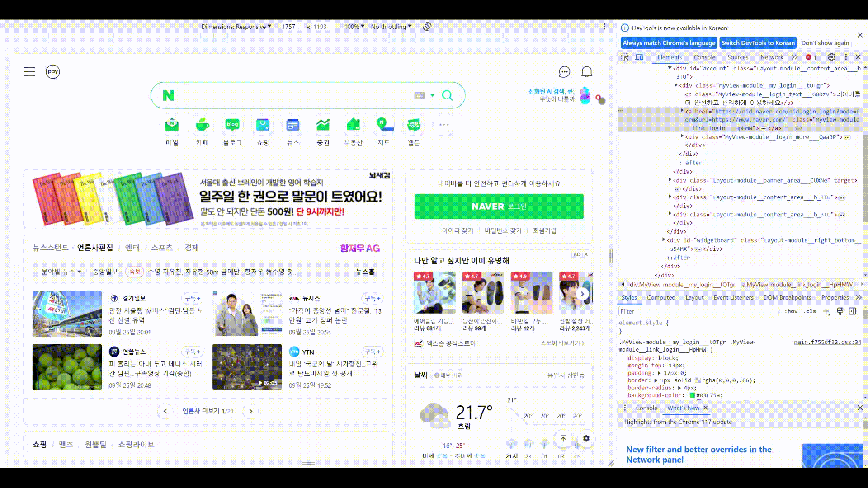Open the Naver Mail shortcut icon
The width and height of the screenshot is (868, 488).
(x=172, y=125)
